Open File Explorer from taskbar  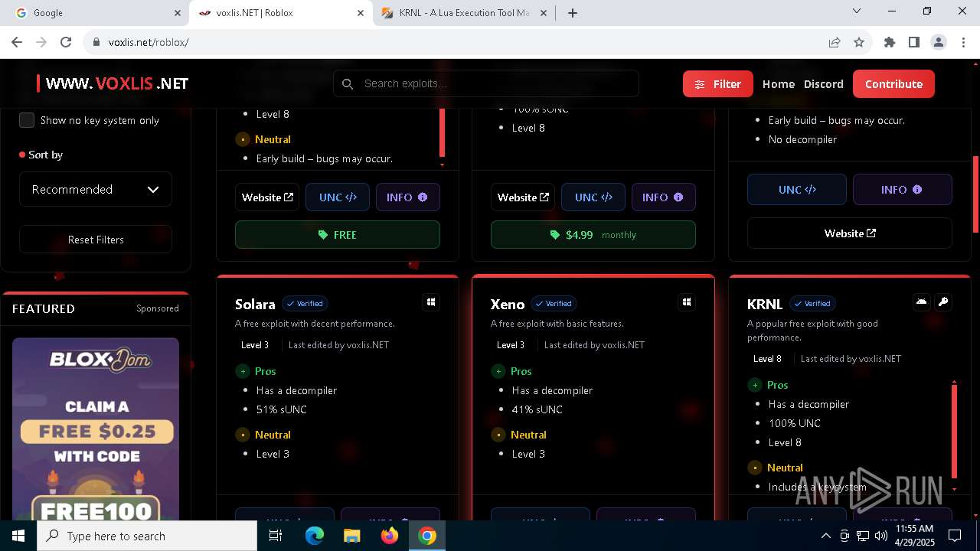(351, 536)
